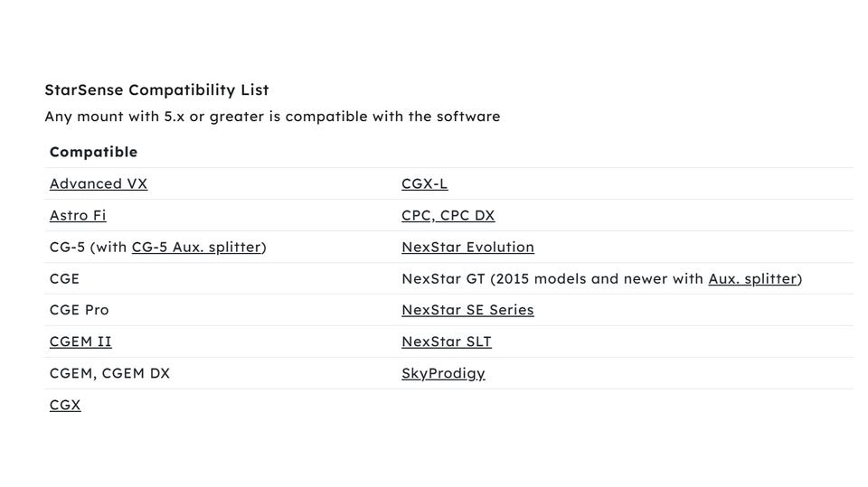The height and width of the screenshot is (487, 868).
Task: Click the CGE table entry
Action: (x=64, y=279)
